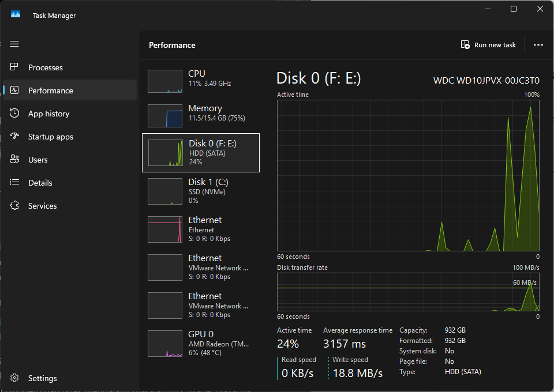Click the 11.5/15.4 GB (75%) memory text

pyautogui.click(x=216, y=118)
